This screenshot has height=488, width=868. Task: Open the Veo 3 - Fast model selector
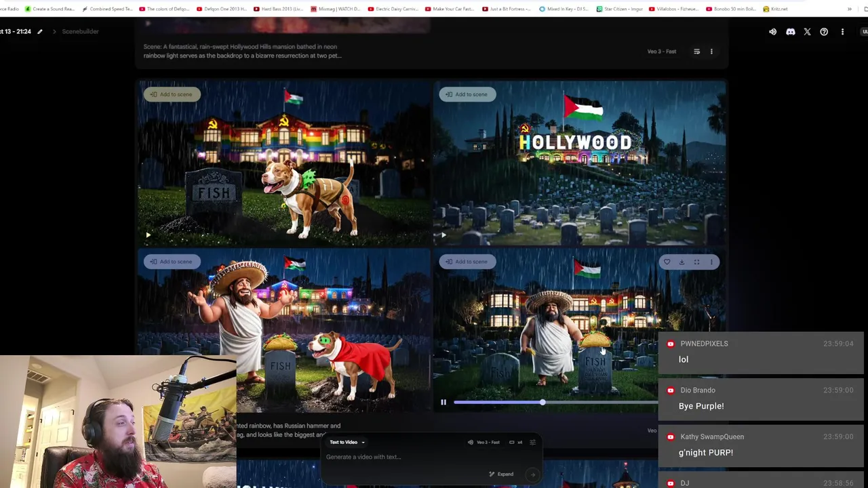484,443
